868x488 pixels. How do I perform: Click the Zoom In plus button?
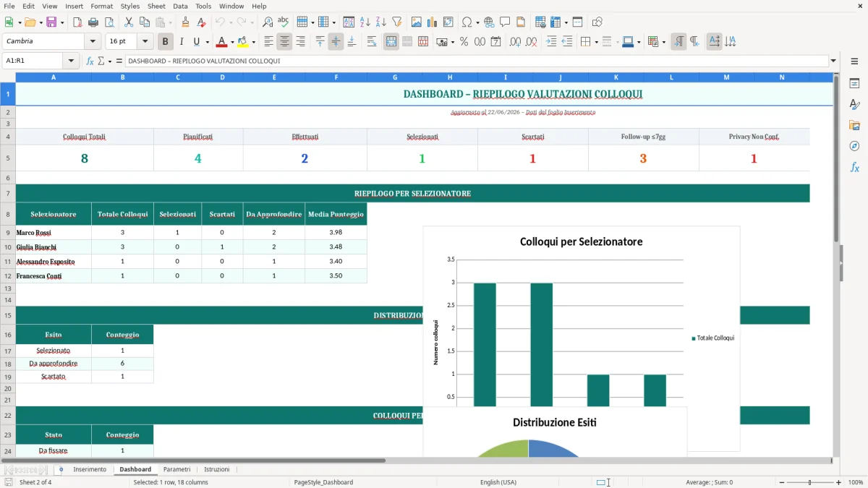click(839, 482)
